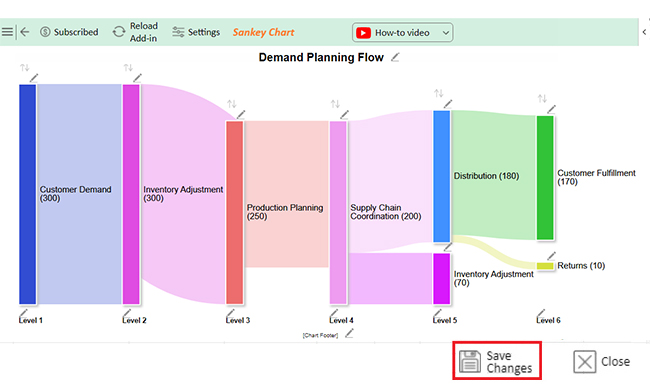Click the sort arrows above Level 2 column
Viewport: 650px width, 390px height.
pos(128,67)
